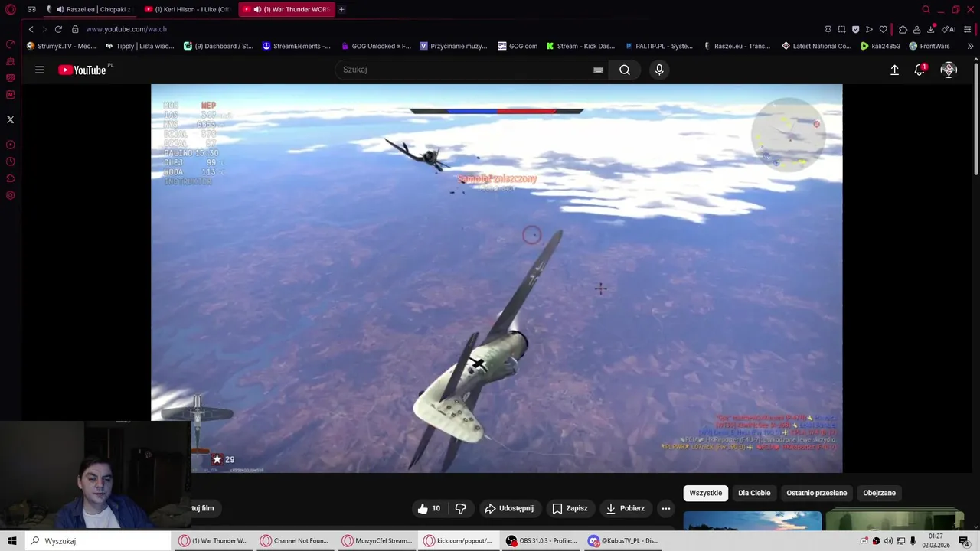Open the Windows notification center icon
The width and height of the screenshot is (980, 551).
[x=964, y=541]
